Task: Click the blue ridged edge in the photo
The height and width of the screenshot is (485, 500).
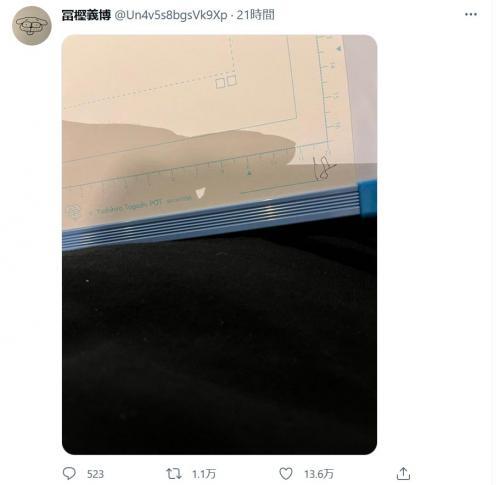Action: 213,215
